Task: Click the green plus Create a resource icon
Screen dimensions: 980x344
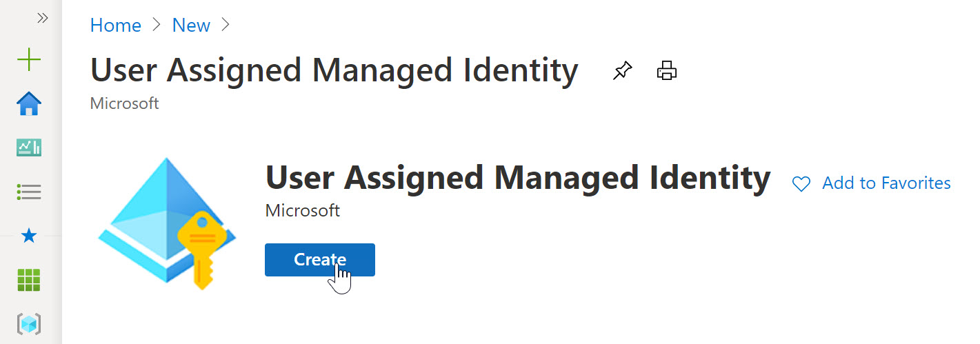Action: [29, 60]
